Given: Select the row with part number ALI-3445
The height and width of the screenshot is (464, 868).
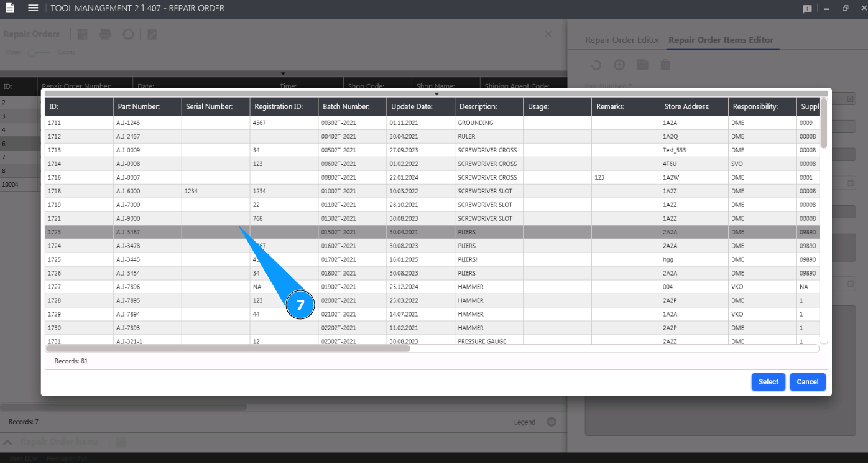Looking at the screenshot, I should point(432,260).
